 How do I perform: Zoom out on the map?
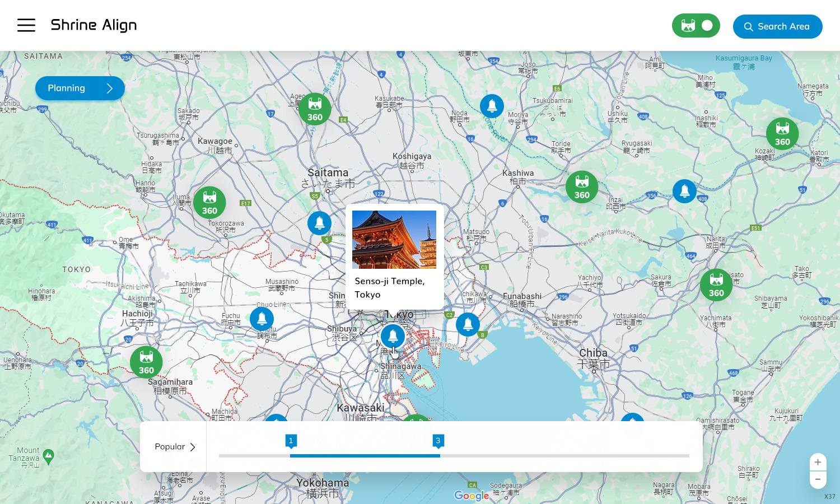coord(818,479)
